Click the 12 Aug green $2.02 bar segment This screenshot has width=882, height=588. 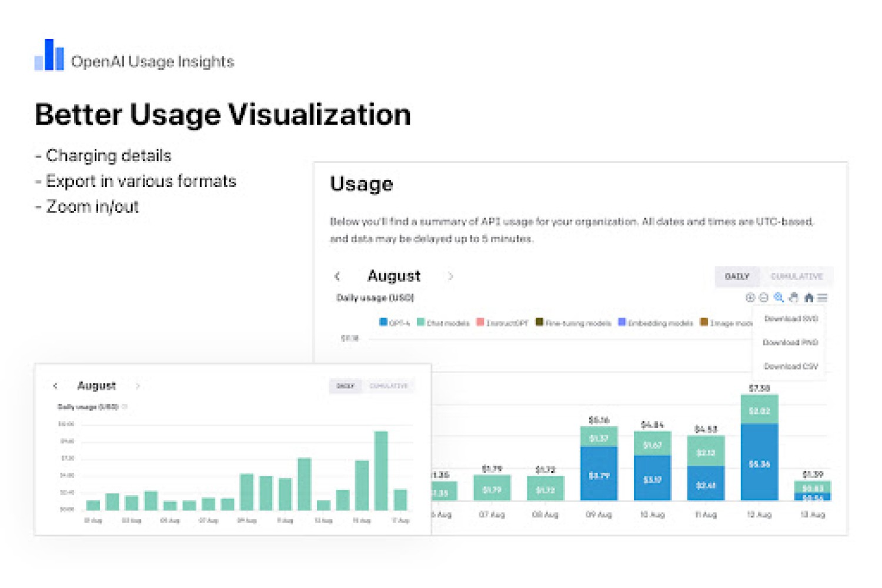759,409
